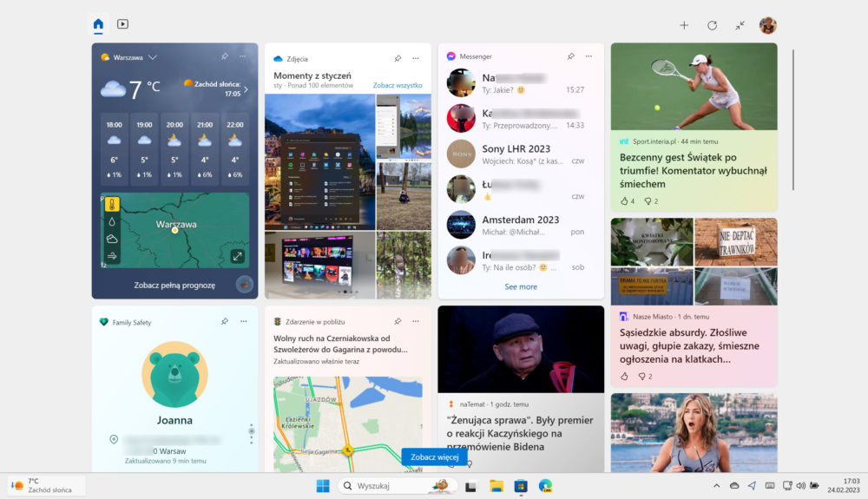The height and width of the screenshot is (499, 868).
Task: Open Zobacz pełną prognozę full forecast
Action: (174, 285)
